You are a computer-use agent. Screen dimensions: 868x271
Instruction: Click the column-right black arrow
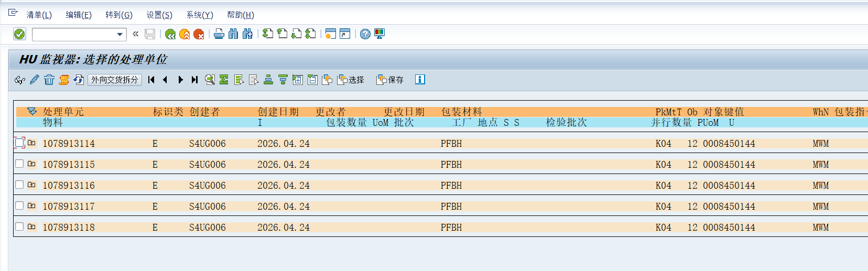pyautogui.click(x=180, y=80)
